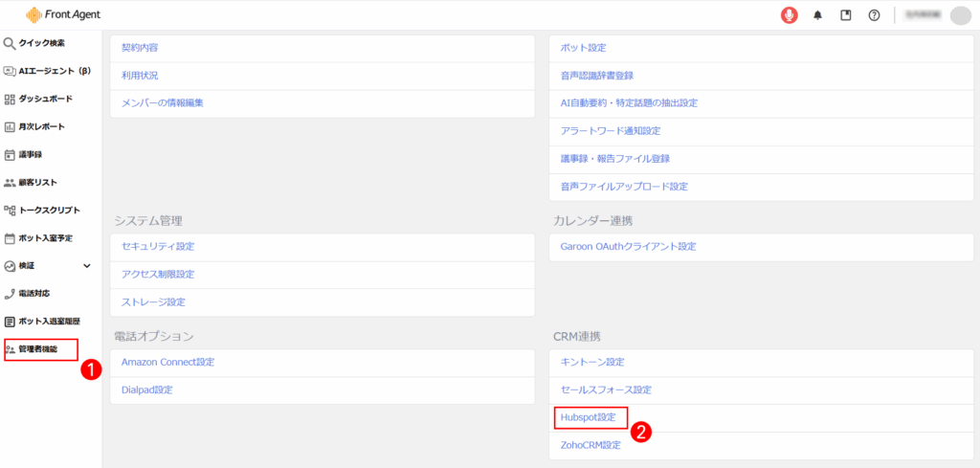
Task: Expand the 検証 sidebar chevron
Action: 87,265
